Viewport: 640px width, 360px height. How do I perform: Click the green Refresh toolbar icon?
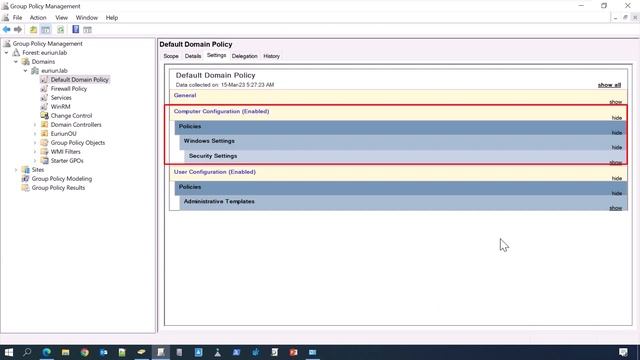click(x=60, y=29)
